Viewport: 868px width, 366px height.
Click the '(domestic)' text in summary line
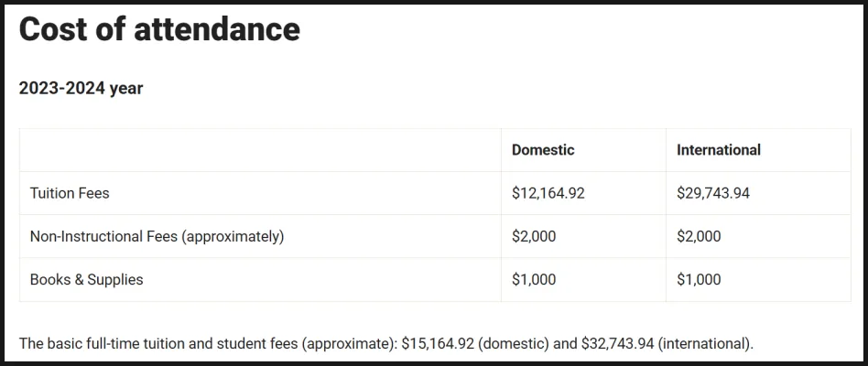[x=515, y=343]
